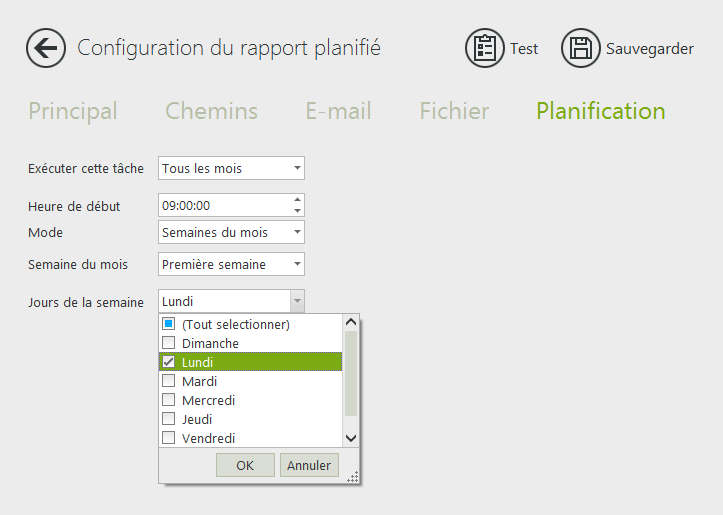Image resolution: width=723 pixels, height=515 pixels.
Task: Open the E-mail tab
Action: 338,111
